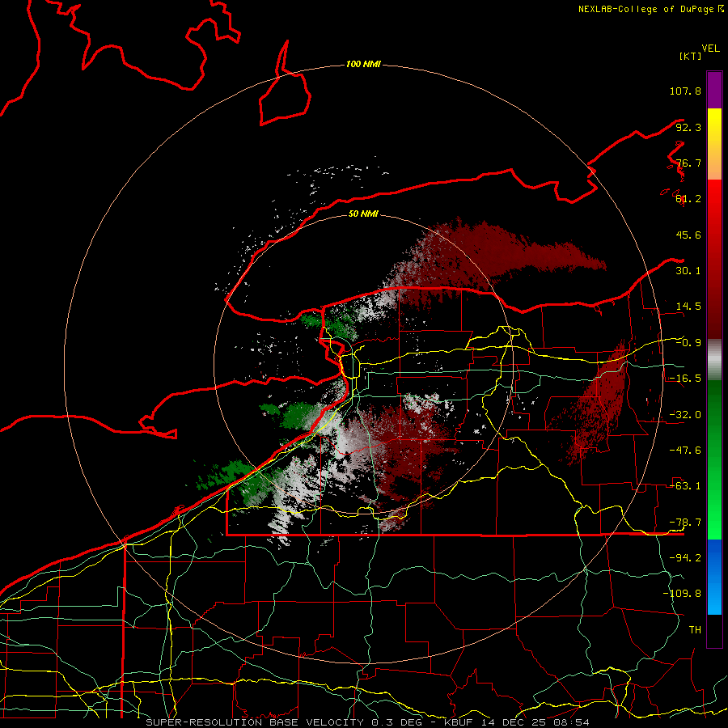
Task: Pick the gray near-zero segment of the color bar
Action: [x=714, y=359]
